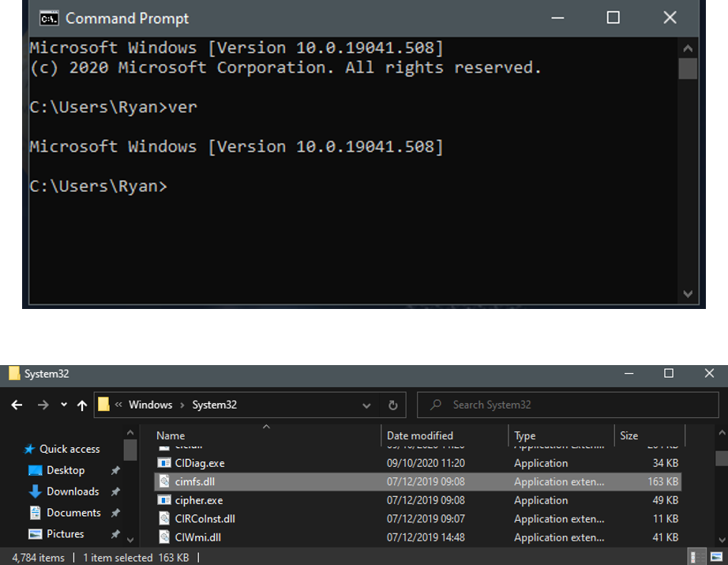Show hidden breadcrumb path with double chevron

pyautogui.click(x=118, y=405)
